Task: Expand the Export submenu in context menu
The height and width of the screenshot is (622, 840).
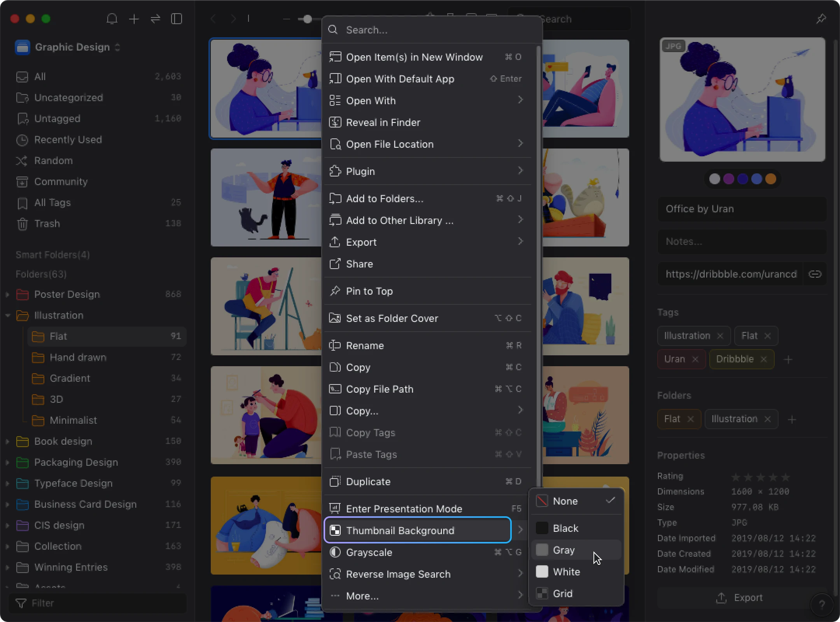Action: pyautogui.click(x=520, y=241)
